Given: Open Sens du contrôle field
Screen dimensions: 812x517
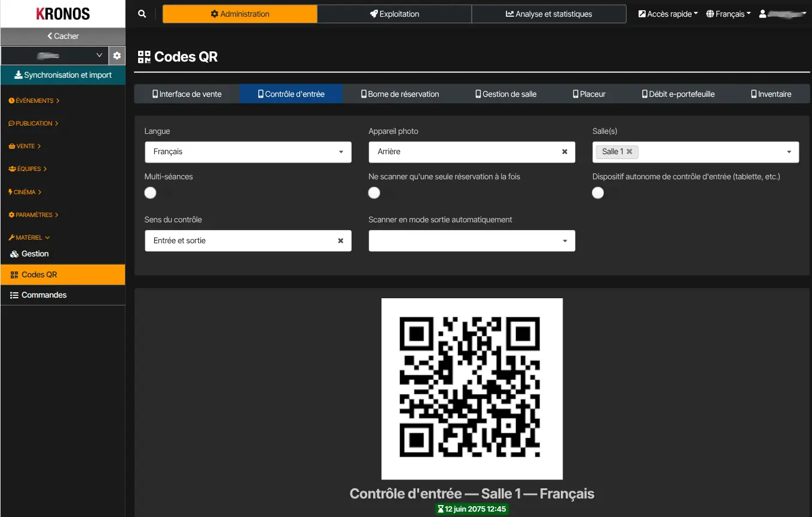Looking at the screenshot, I should (248, 241).
